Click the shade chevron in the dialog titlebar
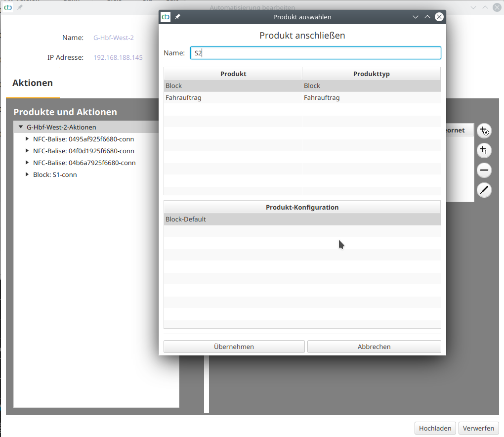 pyautogui.click(x=416, y=16)
